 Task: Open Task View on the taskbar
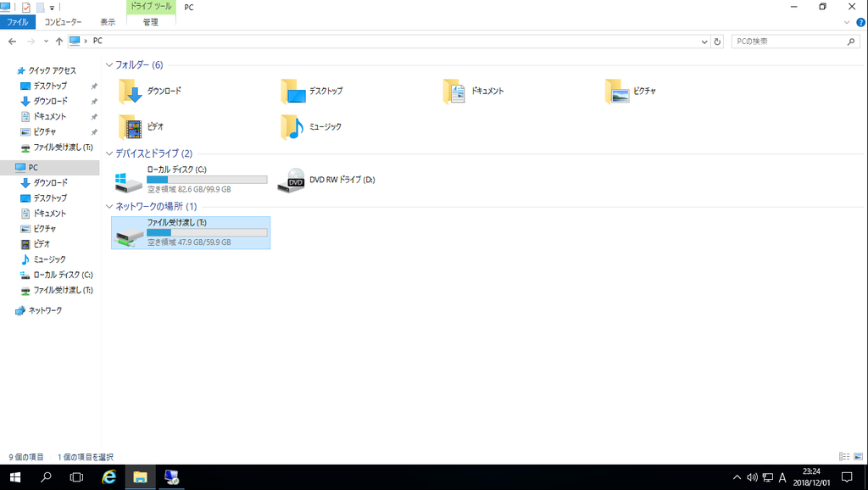(76, 477)
